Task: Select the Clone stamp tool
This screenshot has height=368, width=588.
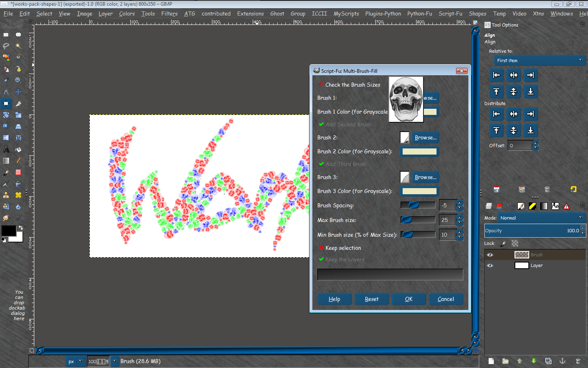Action: coord(6,195)
